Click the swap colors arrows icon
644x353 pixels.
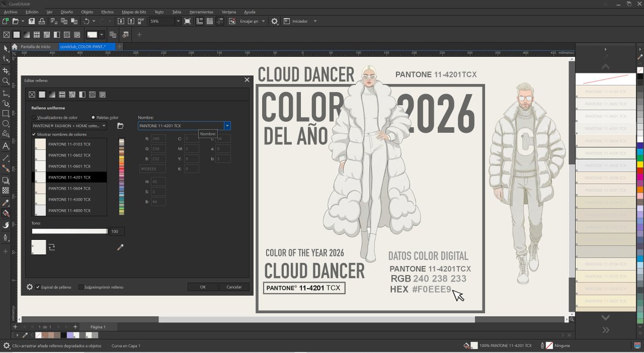[x=52, y=247]
